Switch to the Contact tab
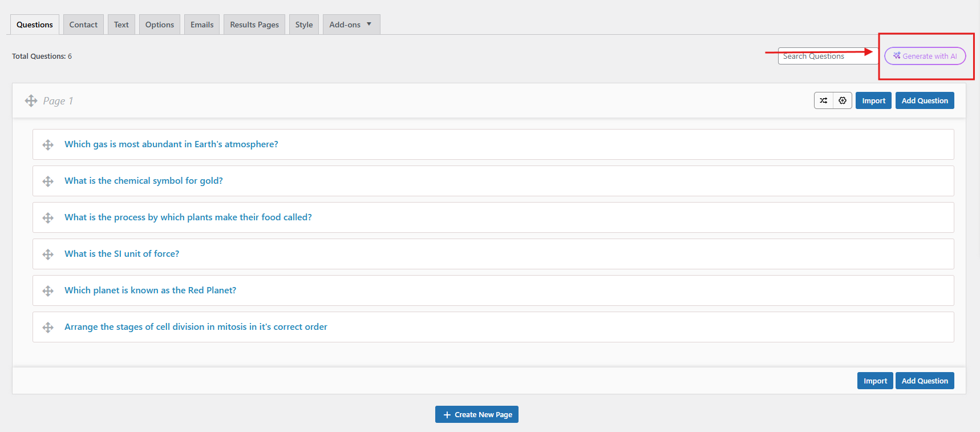Viewport: 980px width, 432px height. pos(83,25)
